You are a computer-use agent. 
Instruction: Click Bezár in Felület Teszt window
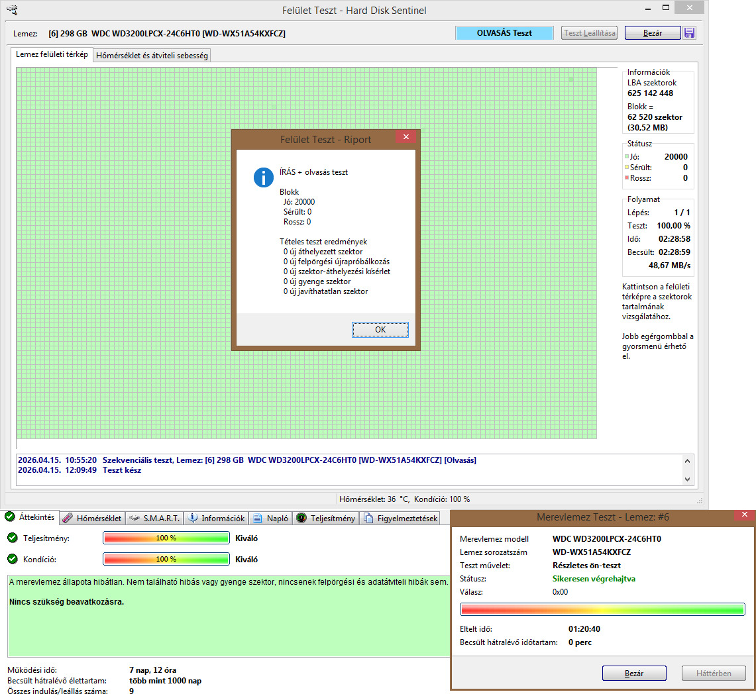[653, 32]
